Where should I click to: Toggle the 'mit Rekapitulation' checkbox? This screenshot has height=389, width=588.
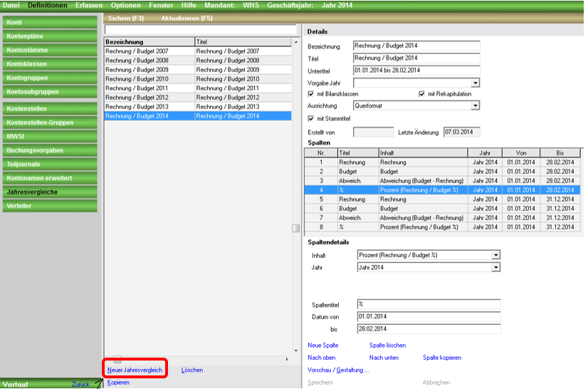[422, 94]
